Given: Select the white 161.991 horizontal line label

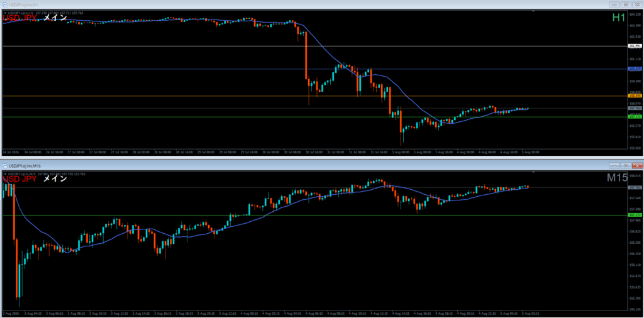Looking at the screenshot, I should pyautogui.click(x=635, y=46).
